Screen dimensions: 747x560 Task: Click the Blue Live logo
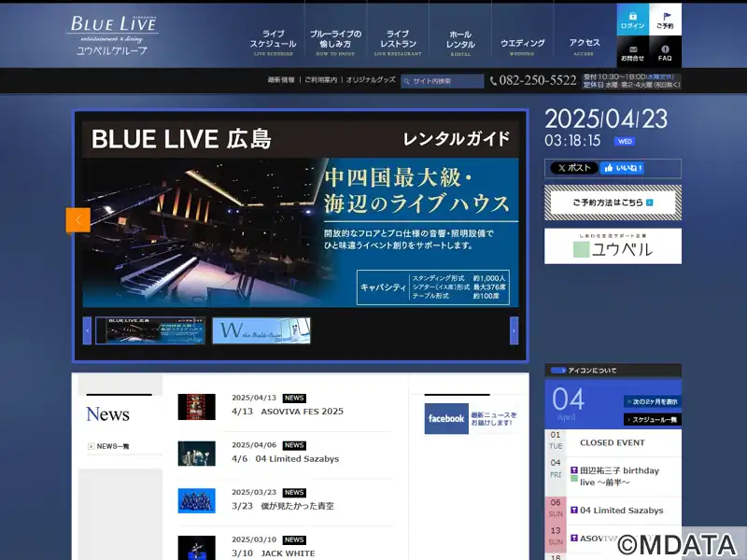point(112,35)
